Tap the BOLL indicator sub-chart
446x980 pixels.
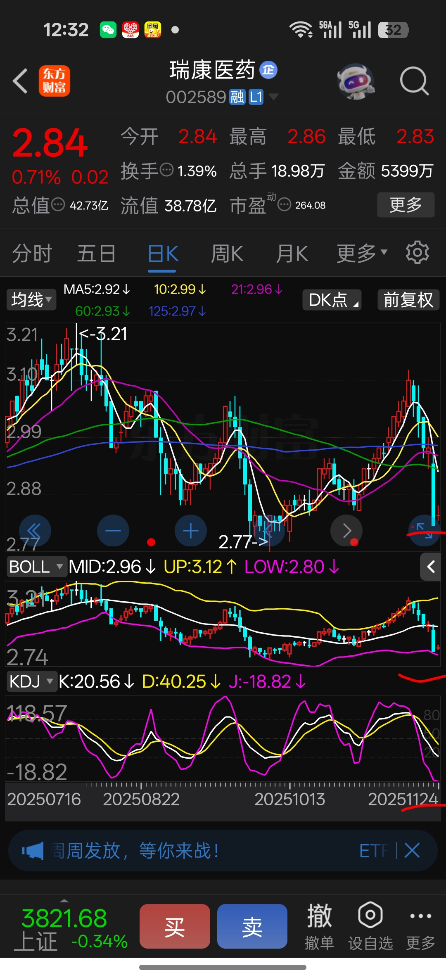223,624
